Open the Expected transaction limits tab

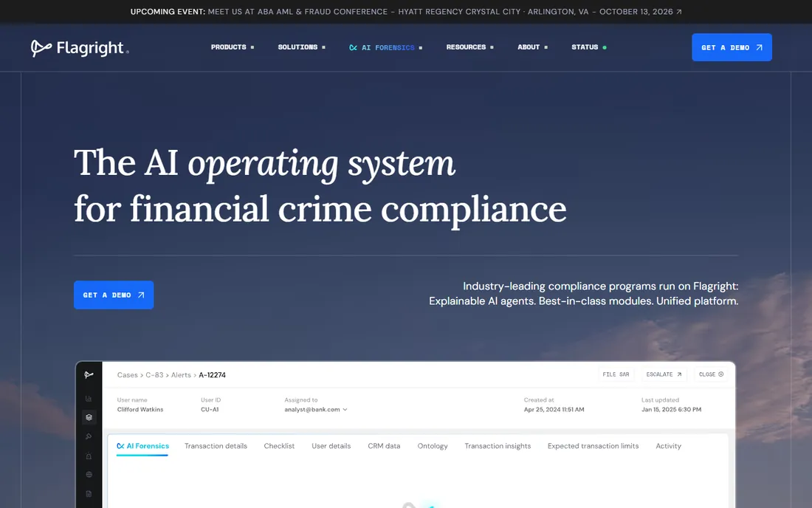(x=593, y=446)
